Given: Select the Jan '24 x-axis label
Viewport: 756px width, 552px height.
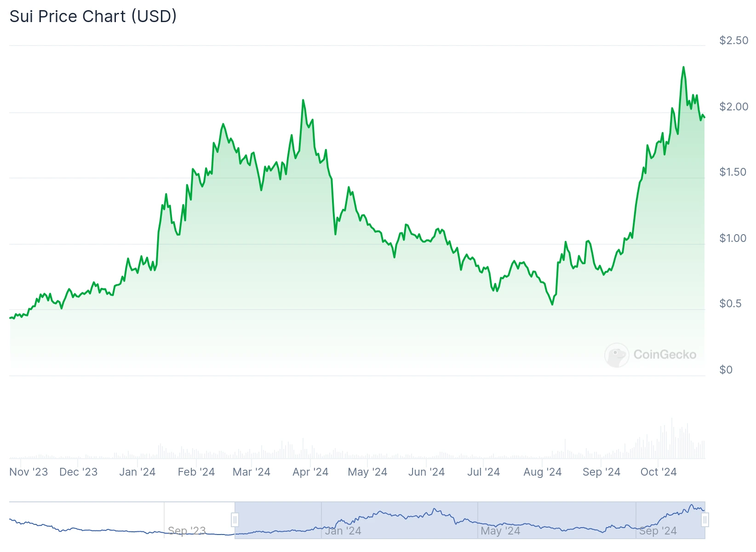Looking at the screenshot, I should [x=137, y=472].
